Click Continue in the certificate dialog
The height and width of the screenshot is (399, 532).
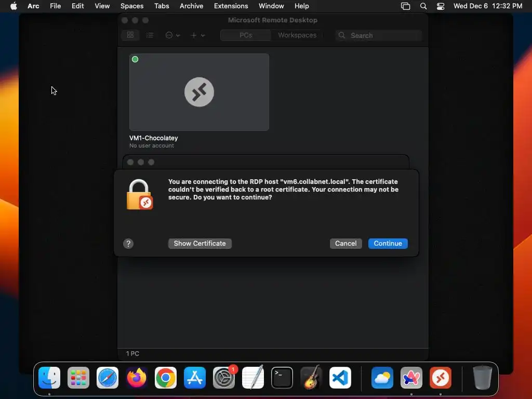tap(388, 243)
